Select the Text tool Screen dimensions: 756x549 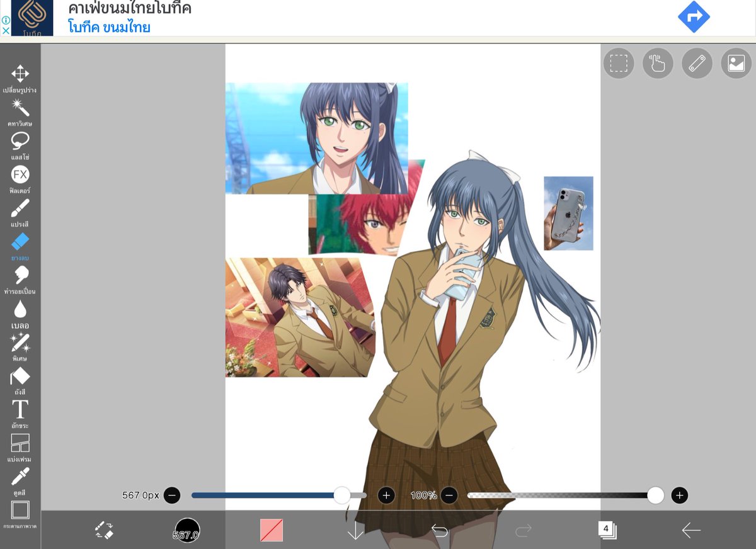(20, 414)
